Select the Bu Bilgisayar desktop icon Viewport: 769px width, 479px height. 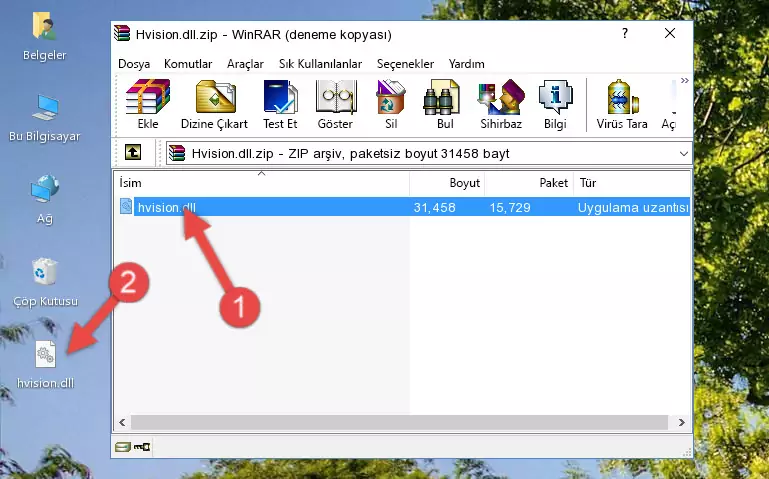pos(44,118)
